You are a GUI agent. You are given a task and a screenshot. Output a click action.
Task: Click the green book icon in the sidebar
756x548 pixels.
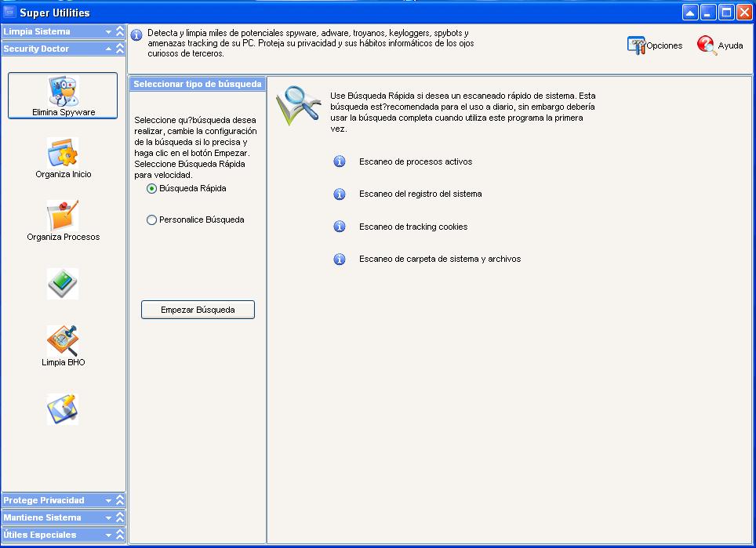coord(63,283)
